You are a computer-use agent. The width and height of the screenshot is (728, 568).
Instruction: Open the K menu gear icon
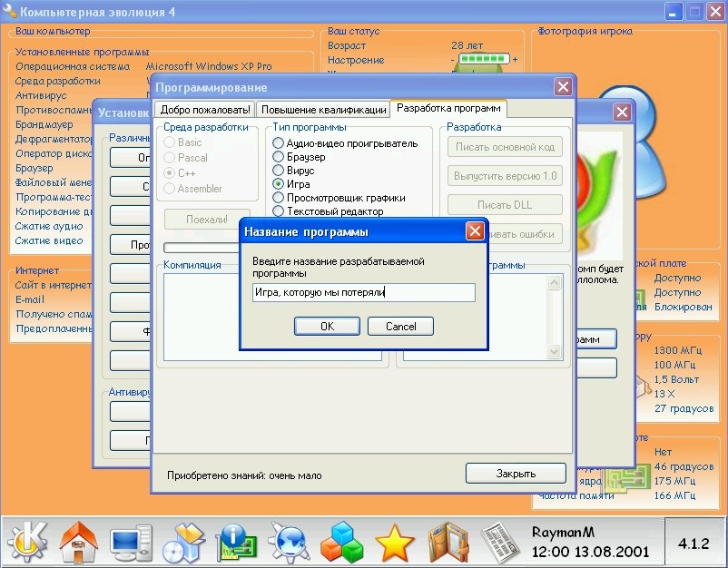click(x=27, y=541)
